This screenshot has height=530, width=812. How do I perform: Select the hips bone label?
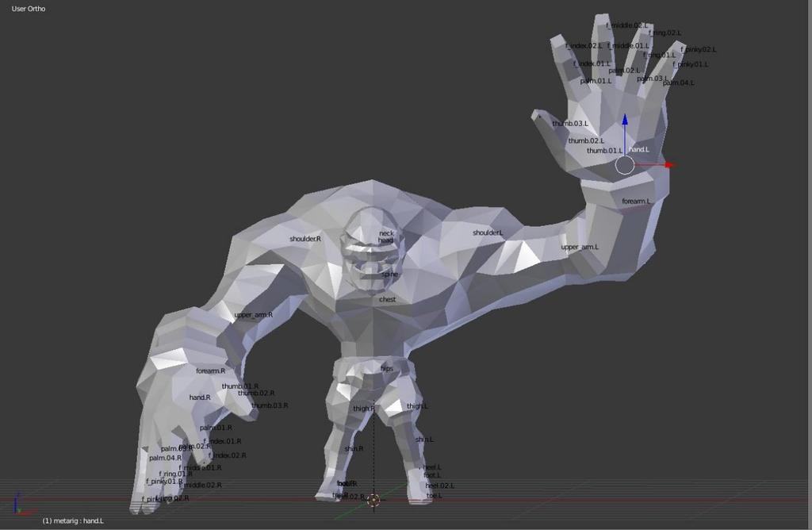pos(387,369)
